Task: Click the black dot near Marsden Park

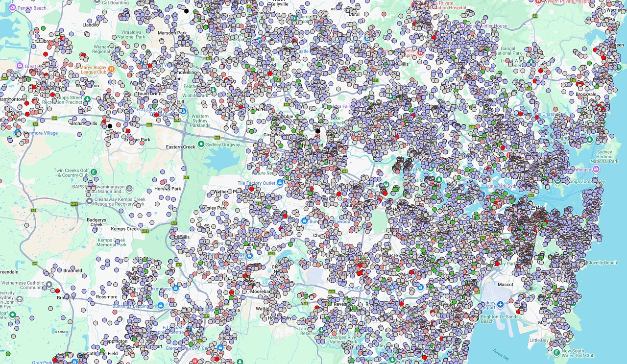Action: pos(186,11)
